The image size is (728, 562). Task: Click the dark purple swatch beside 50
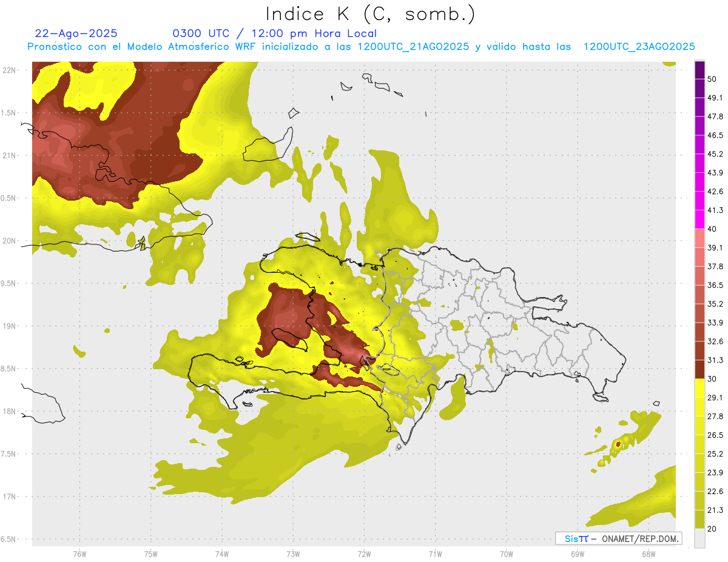(x=700, y=70)
